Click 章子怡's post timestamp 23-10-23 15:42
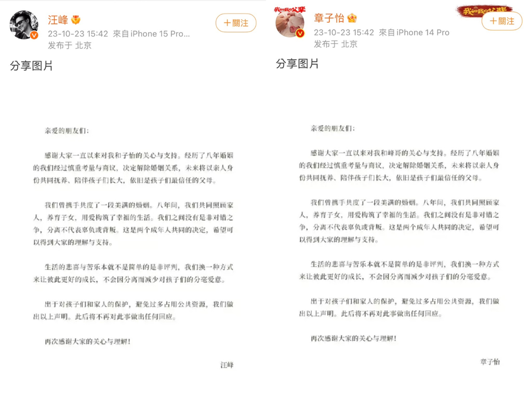The height and width of the screenshot is (399, 532). [344, 32]
